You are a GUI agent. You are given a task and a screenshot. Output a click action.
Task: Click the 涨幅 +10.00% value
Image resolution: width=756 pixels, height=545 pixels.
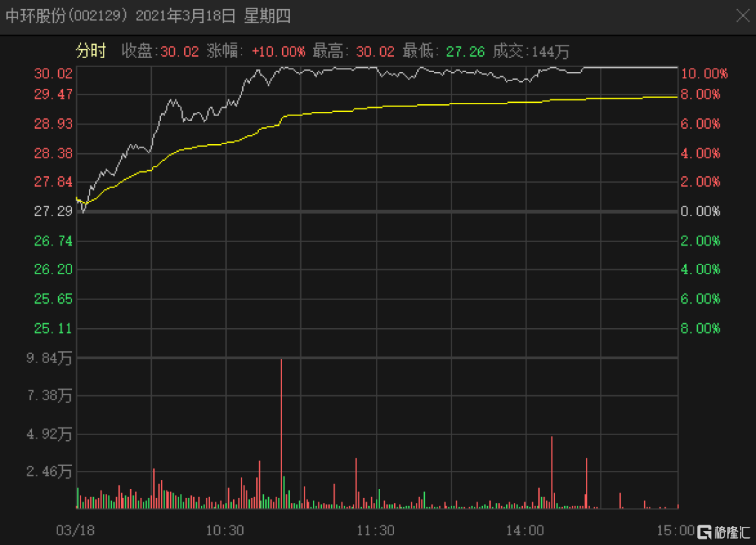(278, 51)
